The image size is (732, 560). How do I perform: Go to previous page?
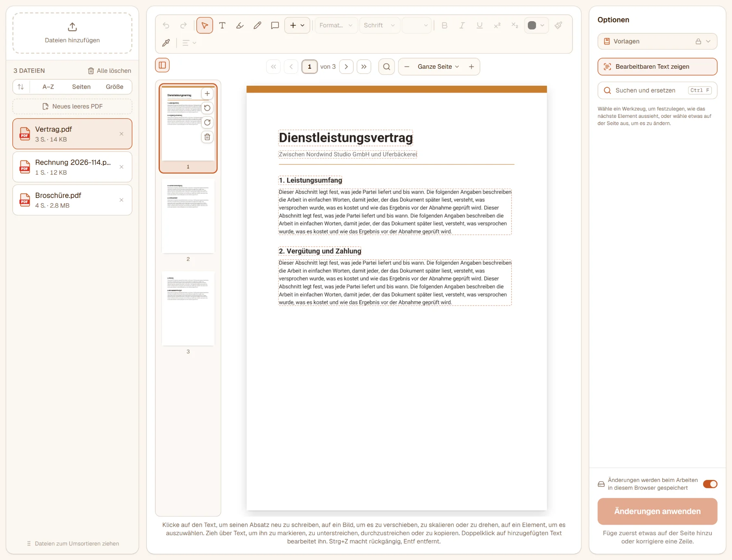pos(291,67)
